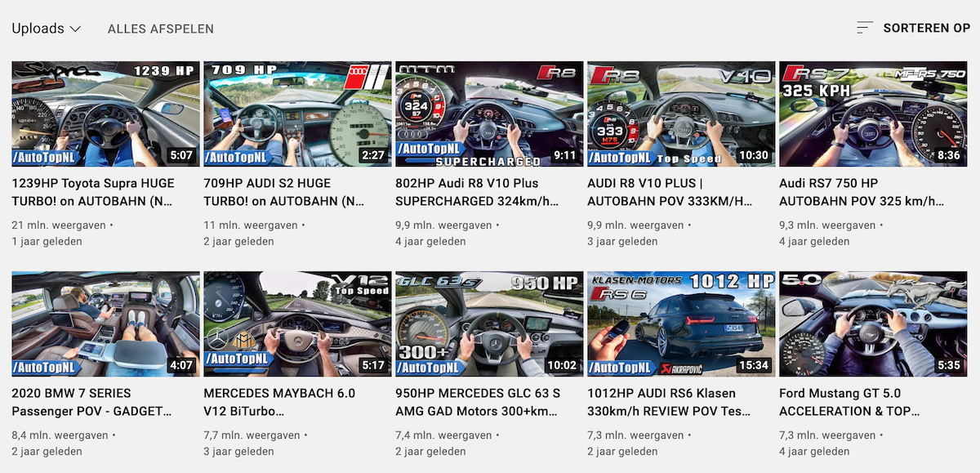The height and width of the screenshot is (473, 980).
Task: Open the Uploads dropdown
Action: coord(47,29)
